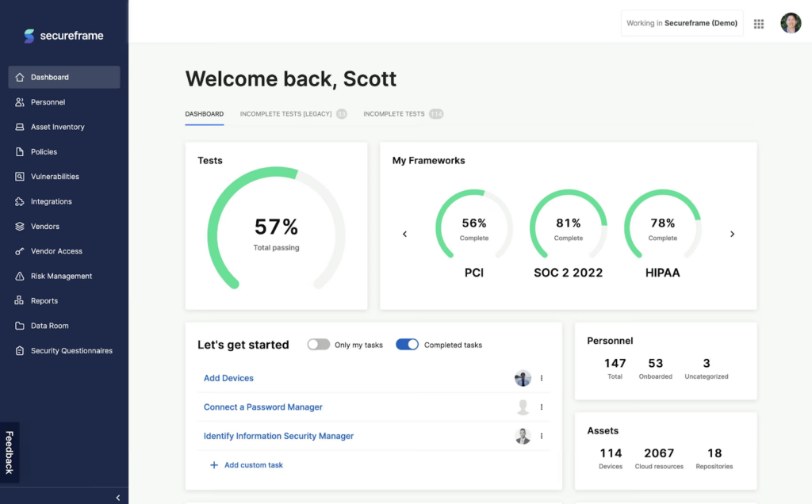Click the Risk Management warning icon
This screenshot has width=812, height=504.
coord(20,277)
